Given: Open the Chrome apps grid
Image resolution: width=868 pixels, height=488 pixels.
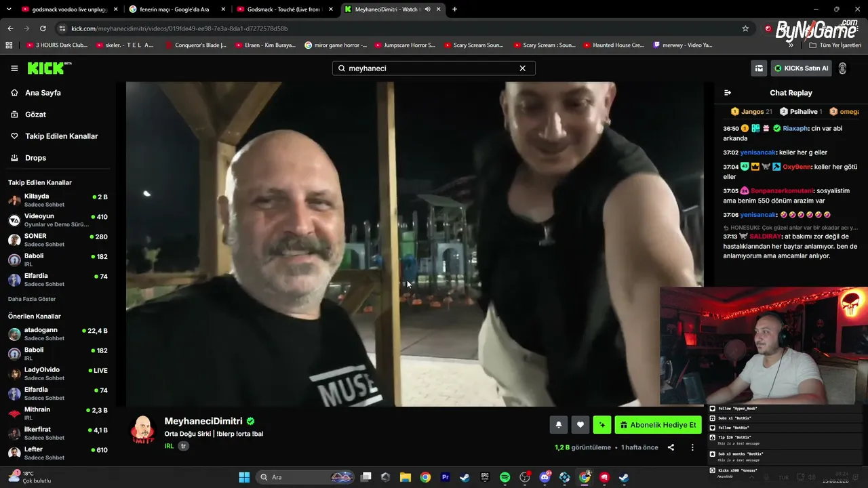Looking at the screenshot, I should (x=9, y=45).
